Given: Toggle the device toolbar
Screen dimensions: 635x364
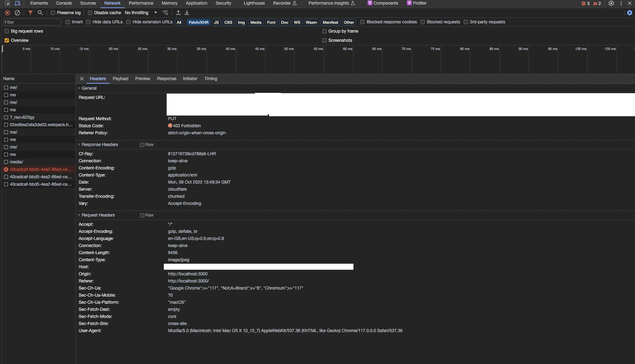Looking at the screenshot, I should [17, 3].
